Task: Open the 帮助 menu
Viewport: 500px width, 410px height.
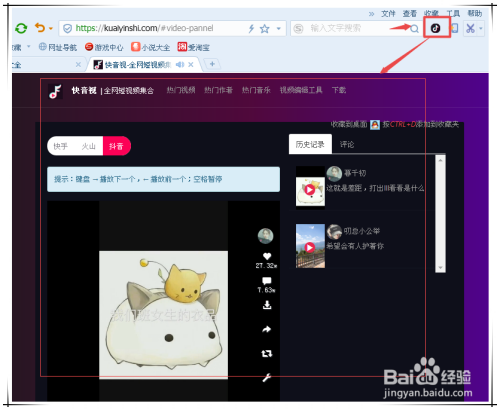Action: (x=475, y=14)
